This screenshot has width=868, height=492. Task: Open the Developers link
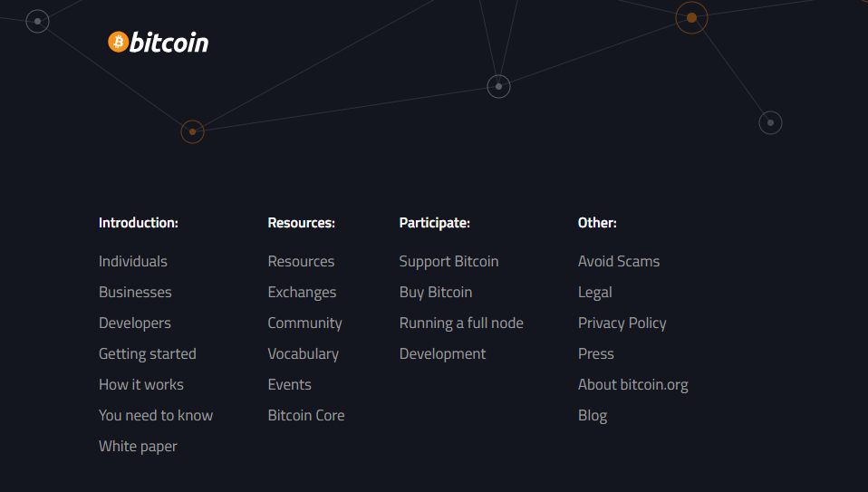135,323
